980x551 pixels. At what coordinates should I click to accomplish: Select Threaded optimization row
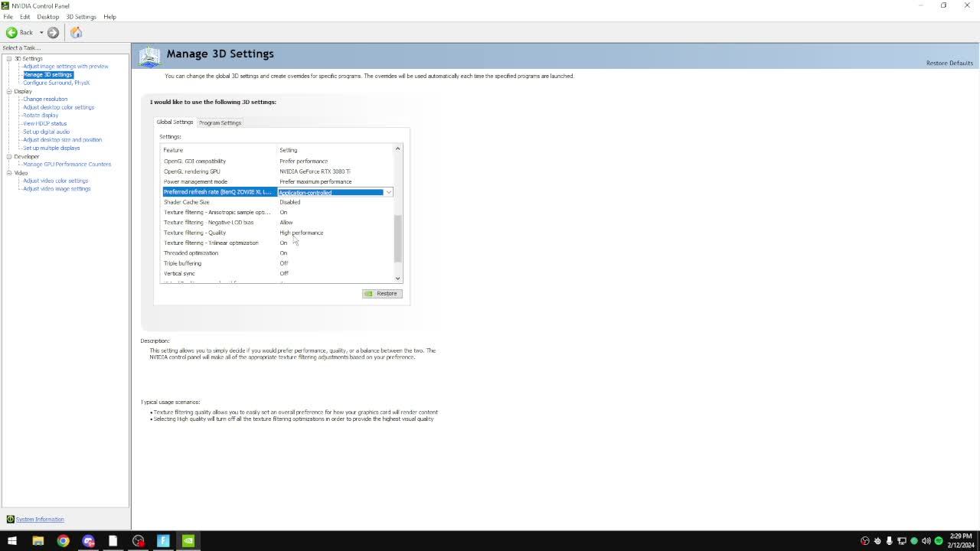pos(278,253)
